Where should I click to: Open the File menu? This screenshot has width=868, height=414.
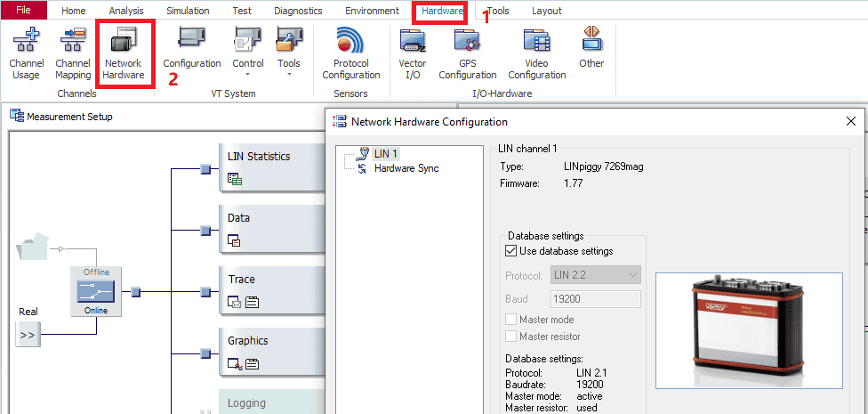pos(24,11)
